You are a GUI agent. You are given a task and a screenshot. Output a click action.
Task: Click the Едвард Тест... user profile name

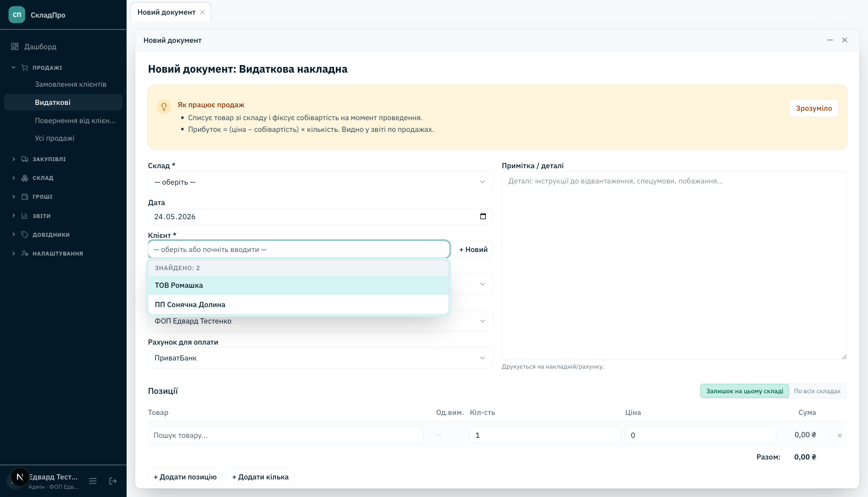pyautogui.click(x=53, y=477)
